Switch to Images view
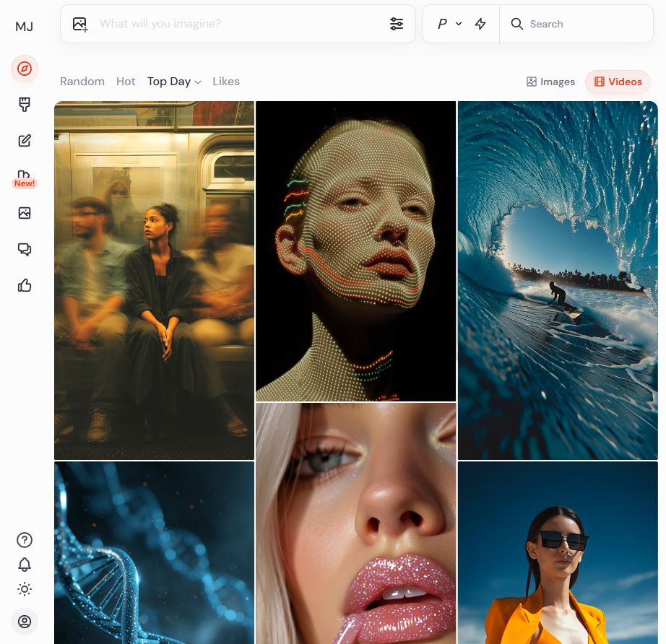666x644 pixels. [x=550, y=82]
